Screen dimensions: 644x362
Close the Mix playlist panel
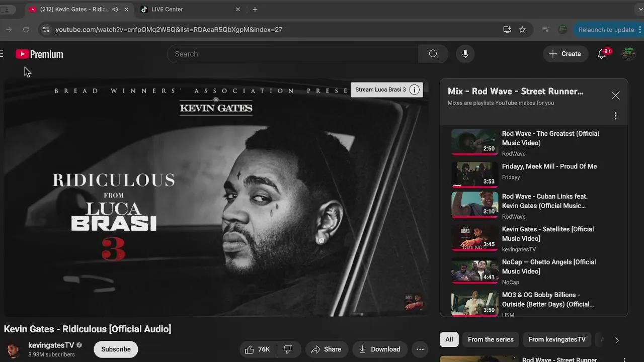[615, 96]
